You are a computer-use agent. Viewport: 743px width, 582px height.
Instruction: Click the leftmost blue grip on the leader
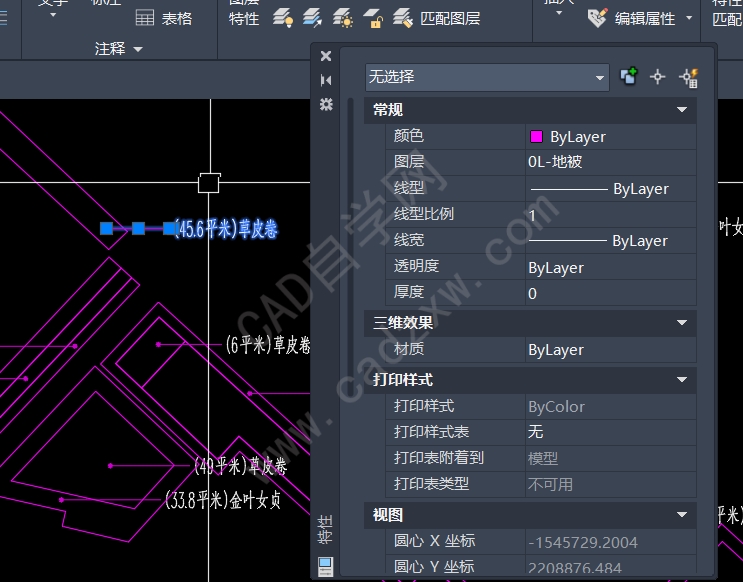coord(107,228)
